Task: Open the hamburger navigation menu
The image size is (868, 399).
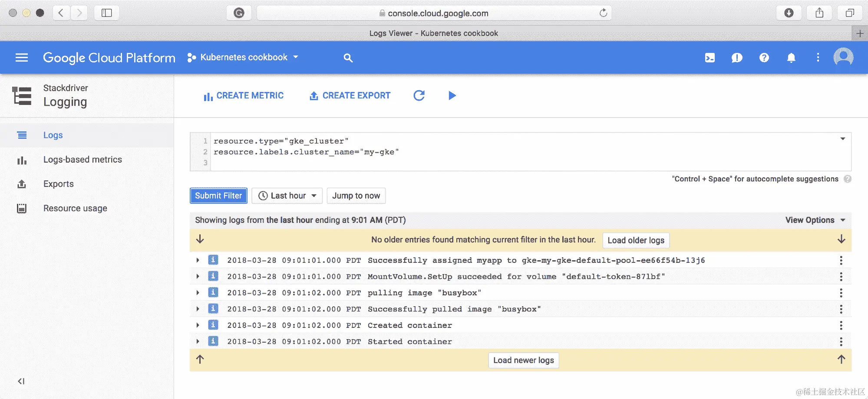Action: [x=22, y=58]
